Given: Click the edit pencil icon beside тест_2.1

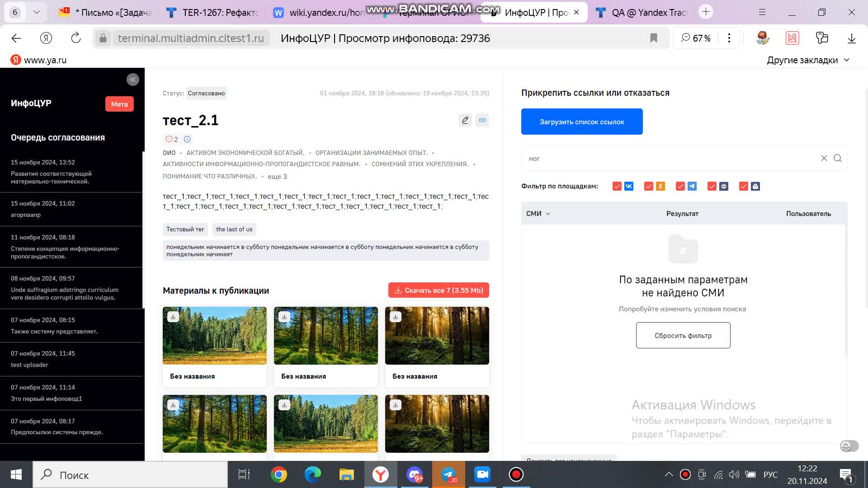Looking at the screenshot, I should click(x=465, y=120).
